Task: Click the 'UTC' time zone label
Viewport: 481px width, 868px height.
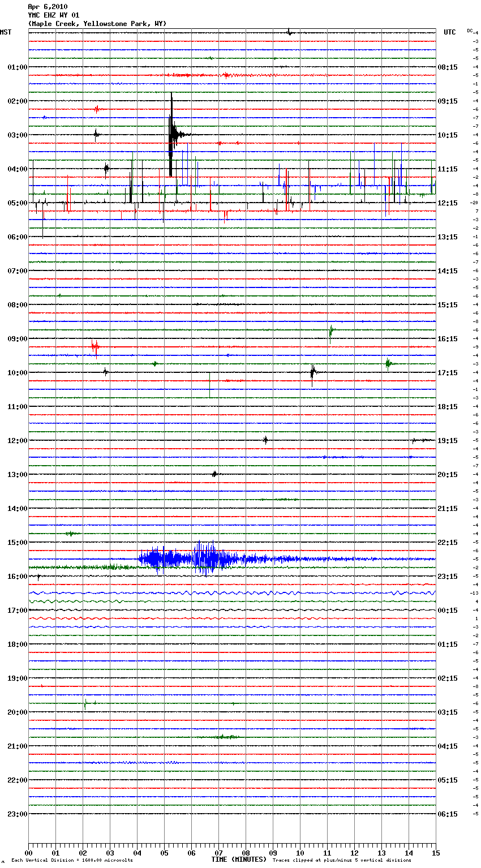Action: pyautogui.click(x=450, y=32)
